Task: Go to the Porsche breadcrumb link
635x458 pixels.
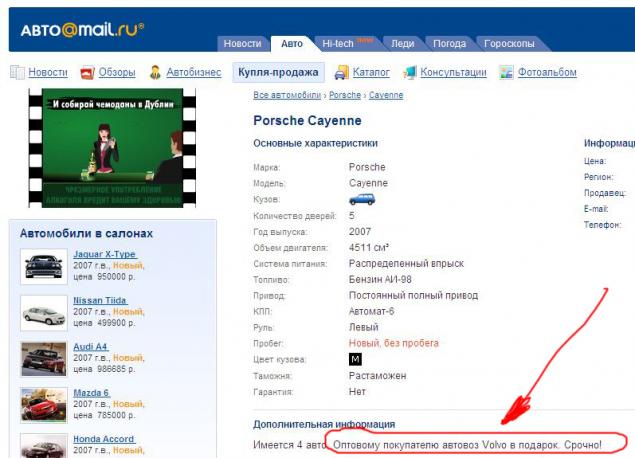Action: pos(345,95)
